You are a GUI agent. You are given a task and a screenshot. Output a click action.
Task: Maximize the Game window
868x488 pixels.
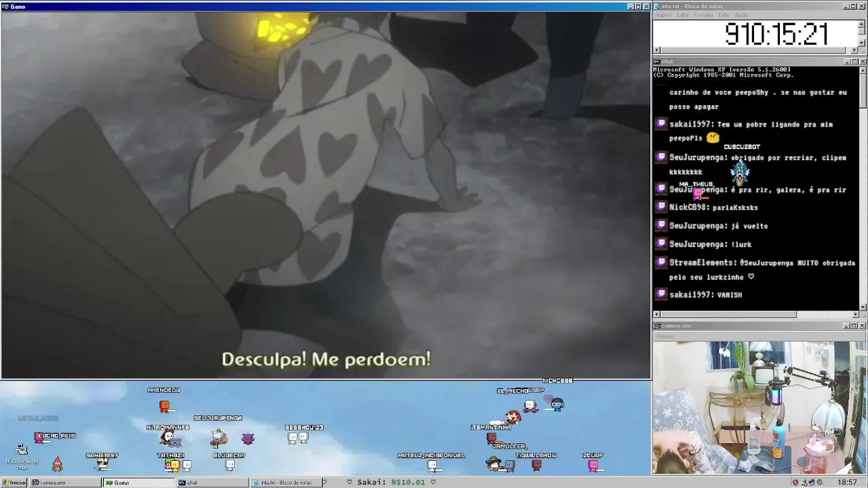point(638,6)
